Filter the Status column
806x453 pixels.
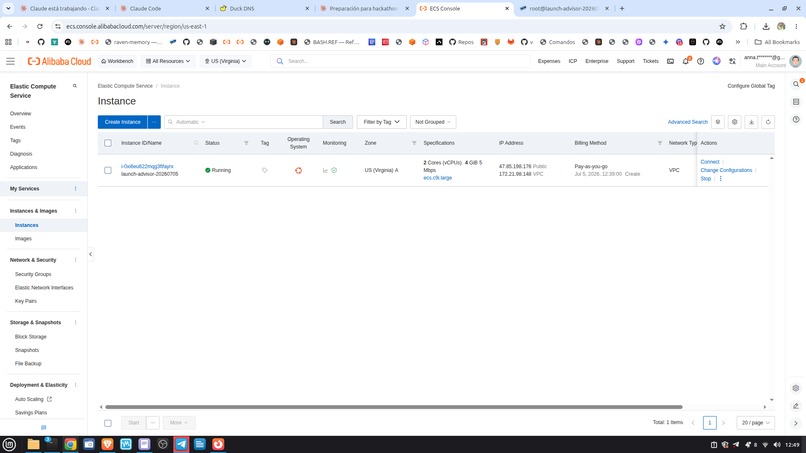tap(246, 143)
